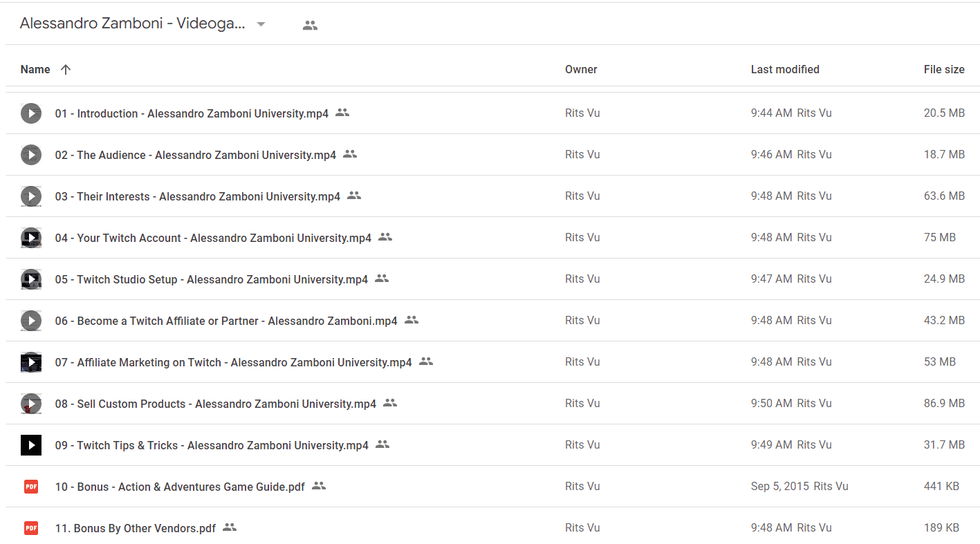Click shared icon beside 09 - Twitch Tips & Tricks
980x544 pixels.
click(382, 444)
